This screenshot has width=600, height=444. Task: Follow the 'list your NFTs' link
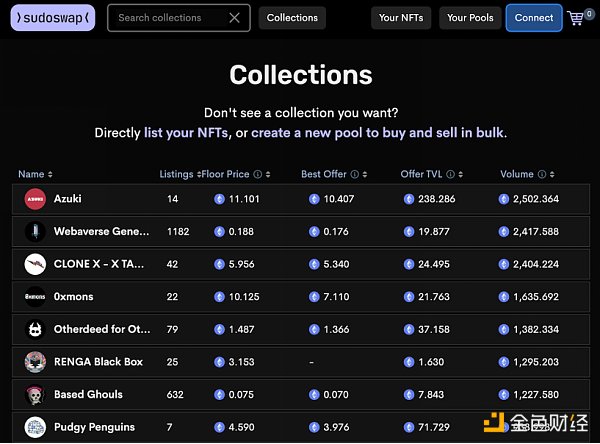coord(186,133)
